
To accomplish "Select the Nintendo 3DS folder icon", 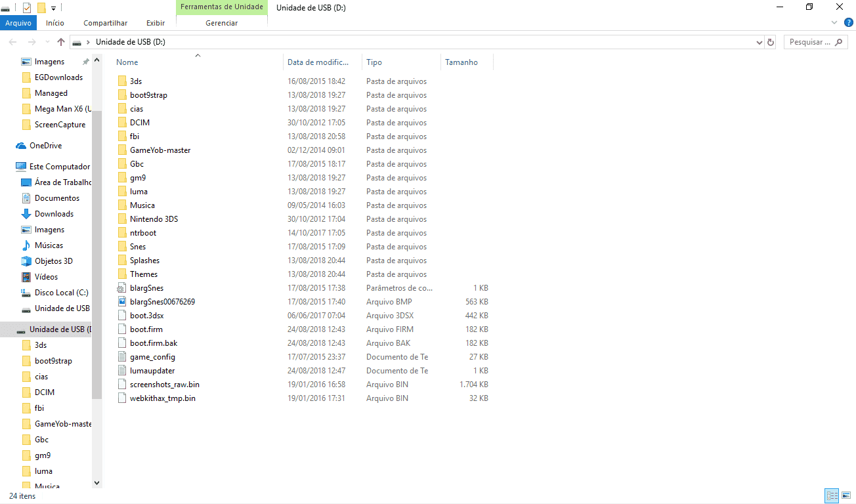I will [x=122, y=219].
